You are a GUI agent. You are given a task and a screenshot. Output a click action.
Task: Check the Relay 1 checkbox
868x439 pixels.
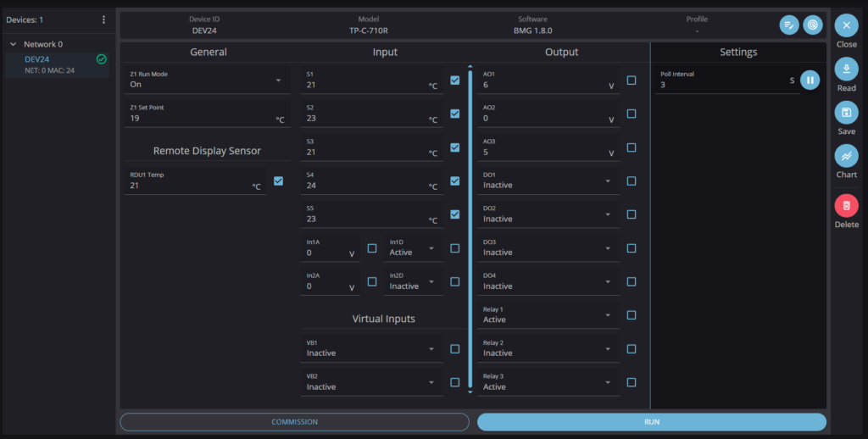point(631,315)
